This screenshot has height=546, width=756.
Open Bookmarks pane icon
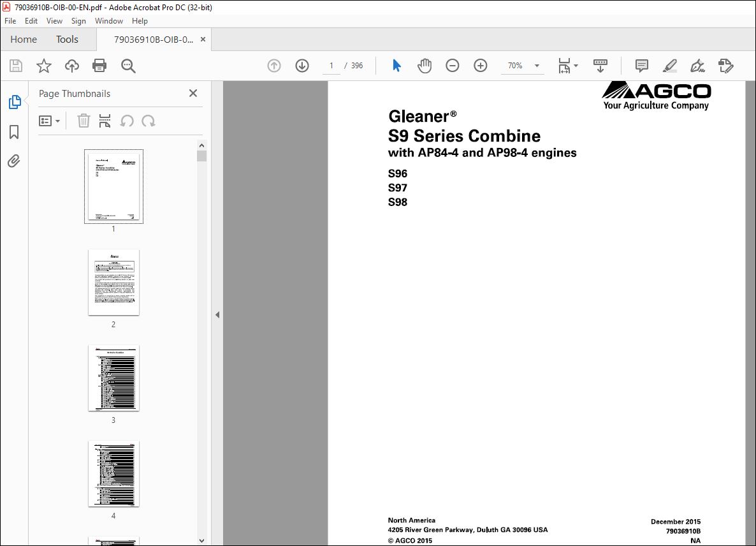pyautogui.click(x=14, y=131)
